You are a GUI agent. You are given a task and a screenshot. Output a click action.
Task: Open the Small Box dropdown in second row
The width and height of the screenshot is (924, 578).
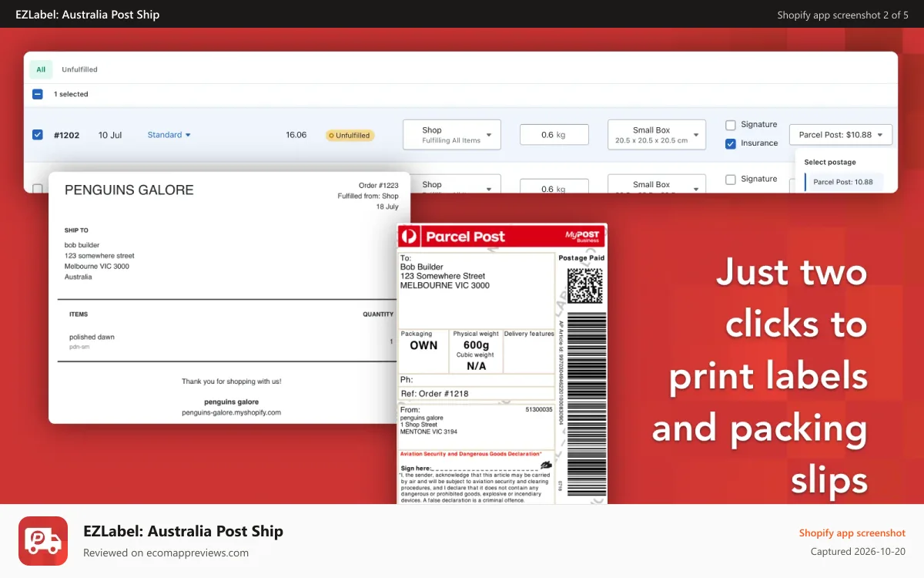(657, 184)
